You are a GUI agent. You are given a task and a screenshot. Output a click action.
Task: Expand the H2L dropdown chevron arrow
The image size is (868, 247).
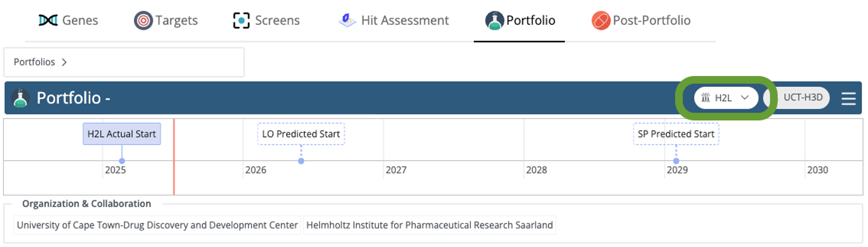point(745,98)
